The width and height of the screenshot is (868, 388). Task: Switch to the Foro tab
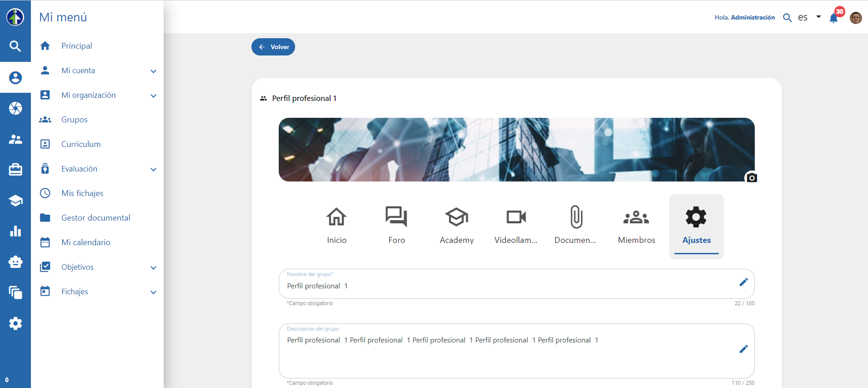[396, 226]
